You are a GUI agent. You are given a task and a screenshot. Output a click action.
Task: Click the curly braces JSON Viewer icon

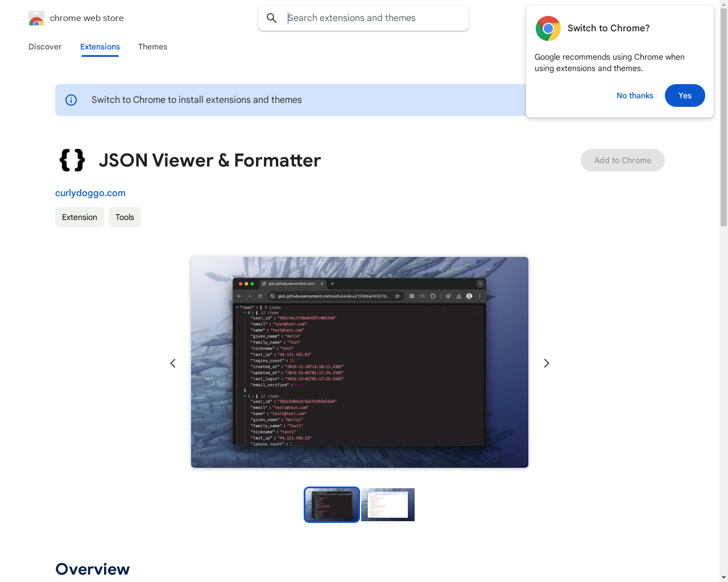(x=72, y=160)
